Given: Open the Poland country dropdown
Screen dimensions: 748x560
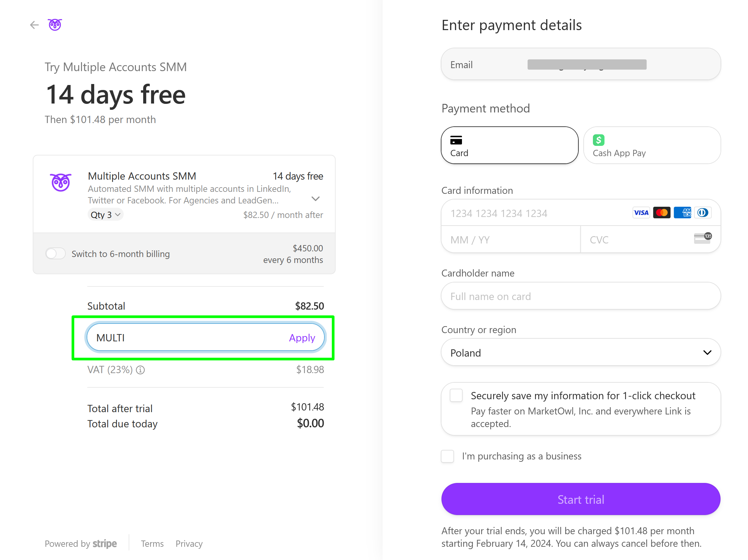Looking at the screenshot, I should click(581, 352).
